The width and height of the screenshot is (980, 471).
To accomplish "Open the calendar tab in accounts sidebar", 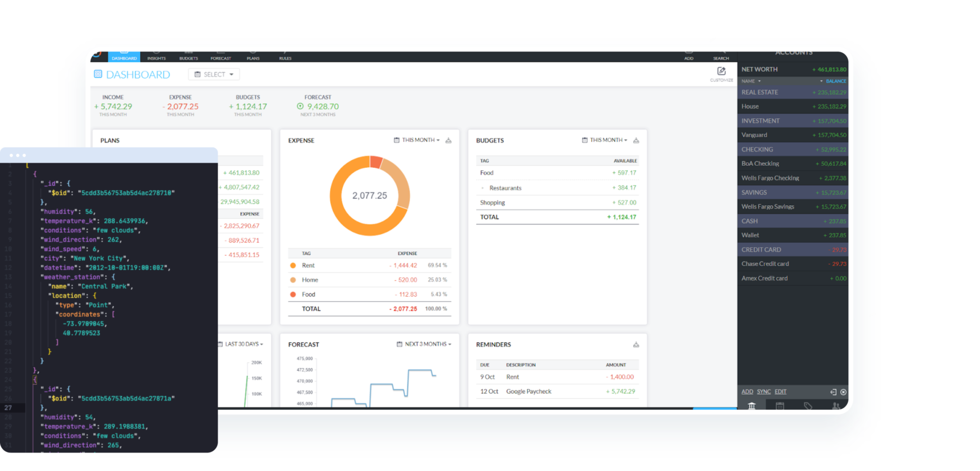I will [780, 406].
